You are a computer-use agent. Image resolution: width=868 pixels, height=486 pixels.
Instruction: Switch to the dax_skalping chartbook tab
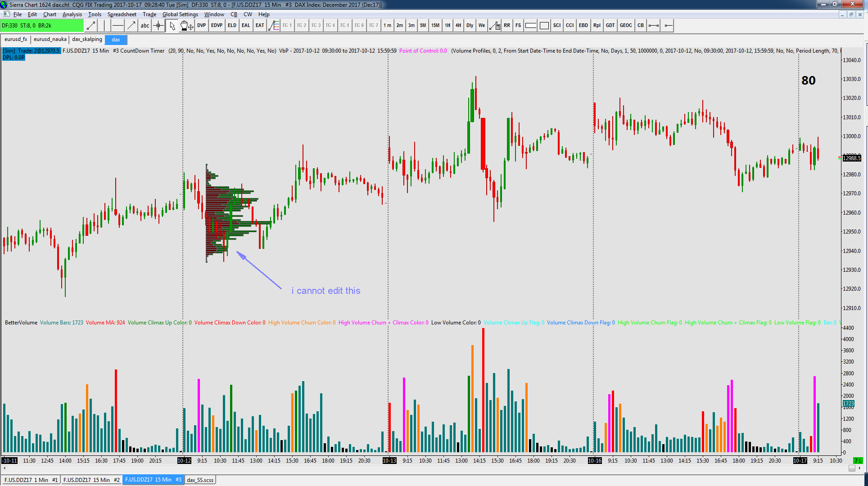(87, 40)
